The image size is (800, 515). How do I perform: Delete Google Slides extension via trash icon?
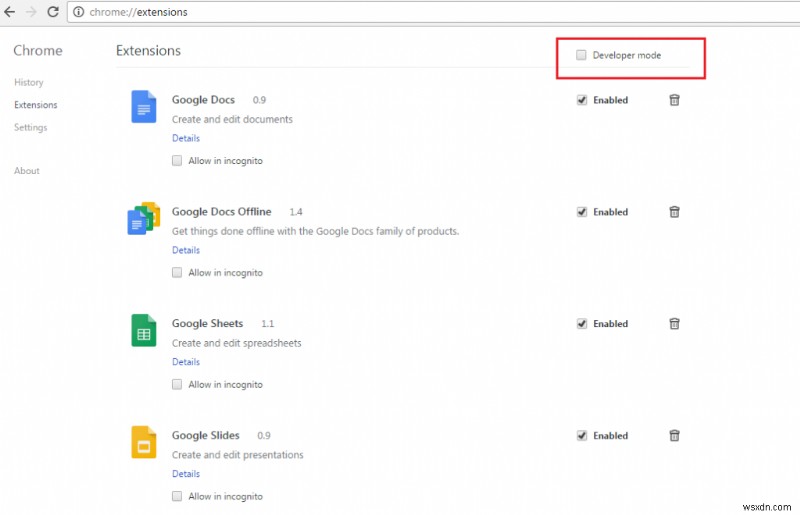tap(674, 435)
